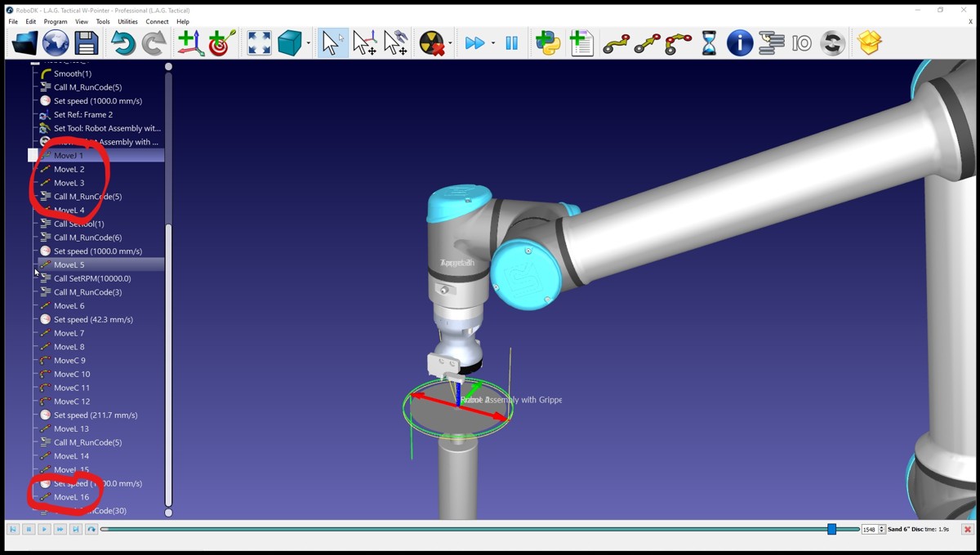Select the MoveL 5 instruction

[x=69, y=264]
